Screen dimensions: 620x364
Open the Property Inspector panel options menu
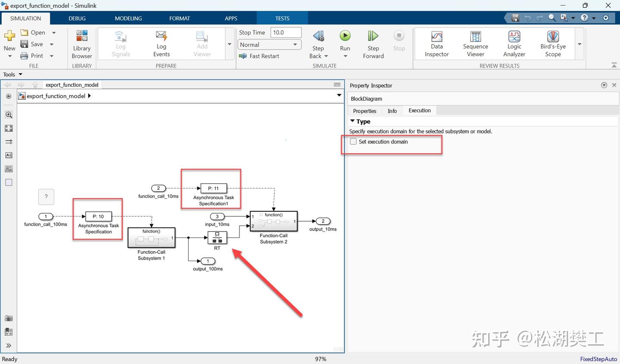tap(604, 85)
